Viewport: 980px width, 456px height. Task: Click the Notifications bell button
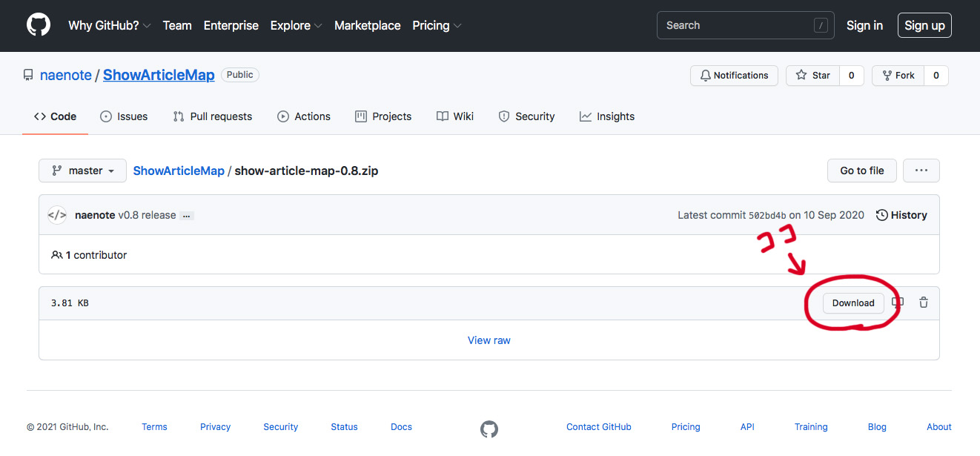tap(734, 76)
